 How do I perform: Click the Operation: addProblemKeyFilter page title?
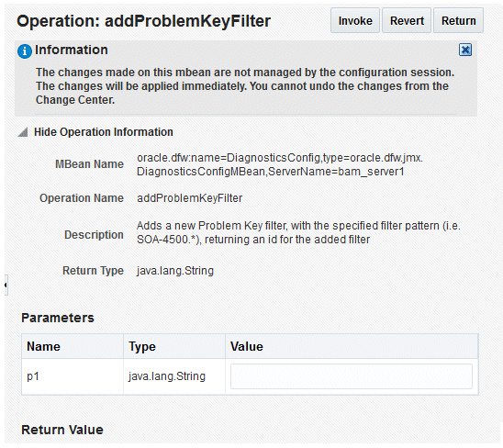(144, 21)
